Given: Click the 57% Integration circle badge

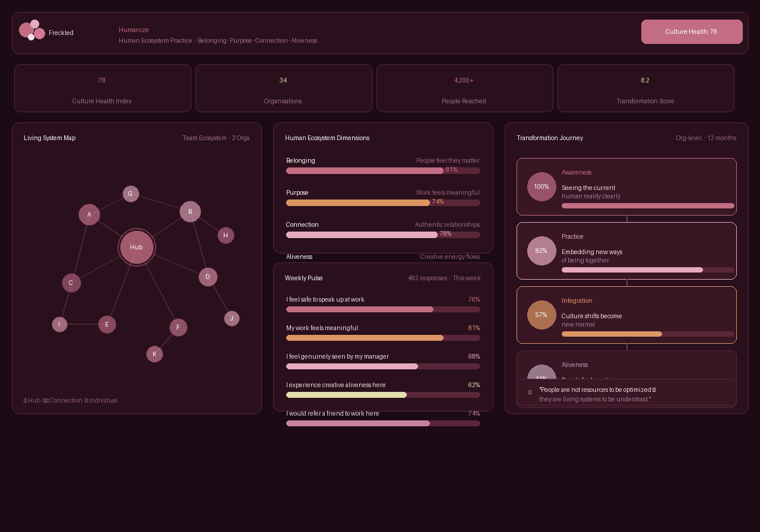Looking at the screenshot, I should point(541,315).
